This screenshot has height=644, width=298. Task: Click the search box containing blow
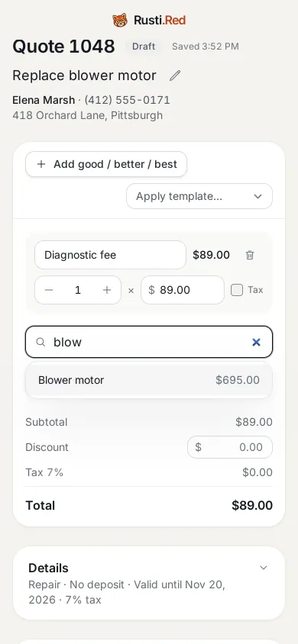pyautogui.click(x=149, y=342)
